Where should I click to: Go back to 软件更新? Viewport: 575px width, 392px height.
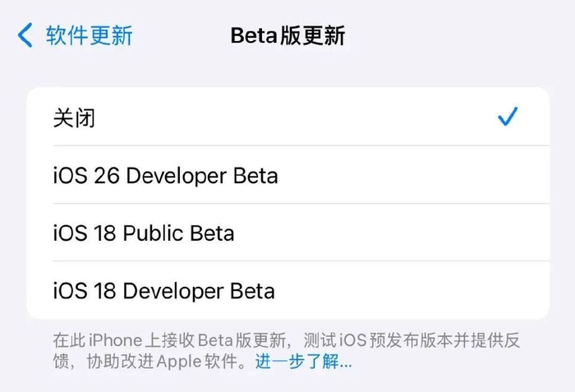(x=89, y=35)
